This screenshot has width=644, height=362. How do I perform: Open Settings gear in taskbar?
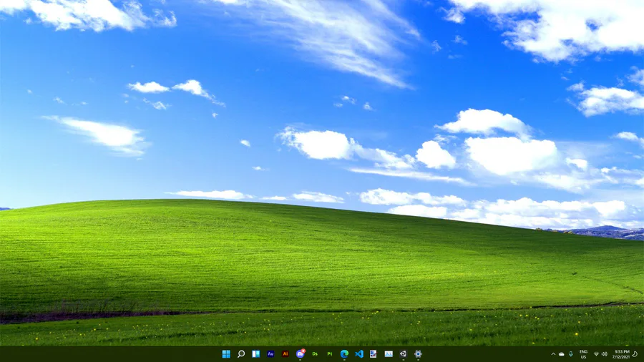click(418, 354)
